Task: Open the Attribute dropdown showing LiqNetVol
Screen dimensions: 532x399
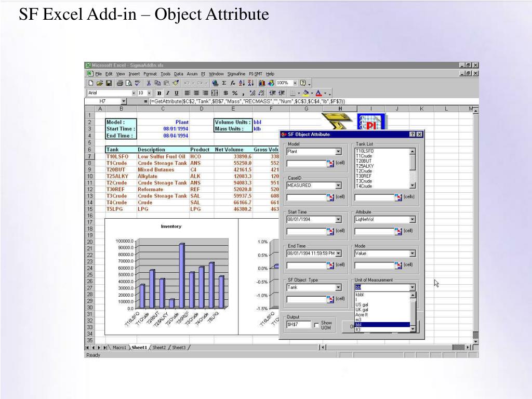Action: 412,220
